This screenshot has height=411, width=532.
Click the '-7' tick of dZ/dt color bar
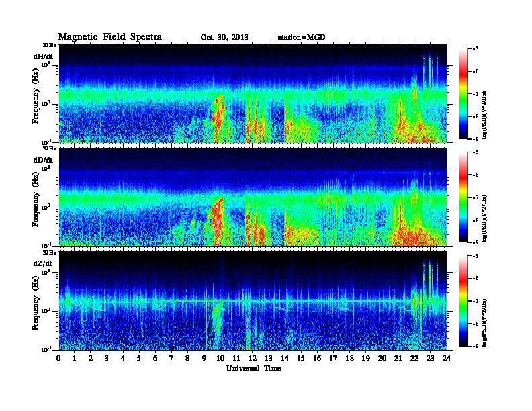(x=476, y=301)
